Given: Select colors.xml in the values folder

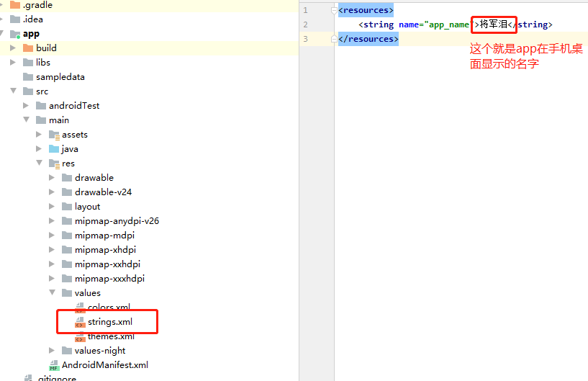Looking at the screenshot, I should point(109,308).
